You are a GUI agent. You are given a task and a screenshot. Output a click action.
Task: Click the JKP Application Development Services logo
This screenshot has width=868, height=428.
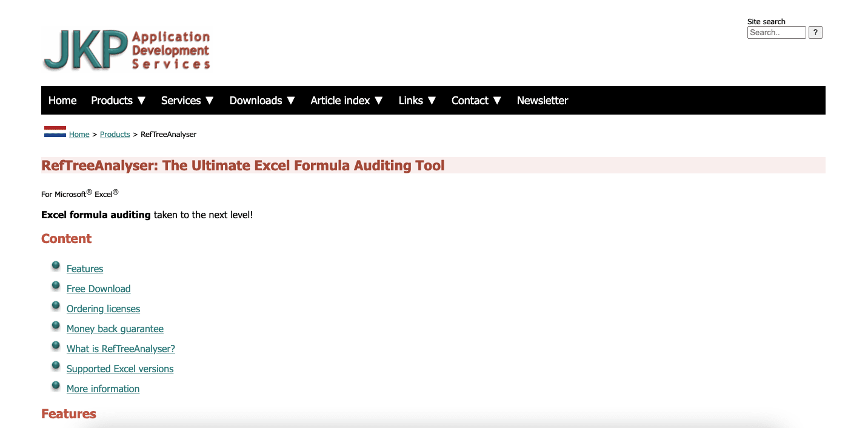[x=127, y=50]
